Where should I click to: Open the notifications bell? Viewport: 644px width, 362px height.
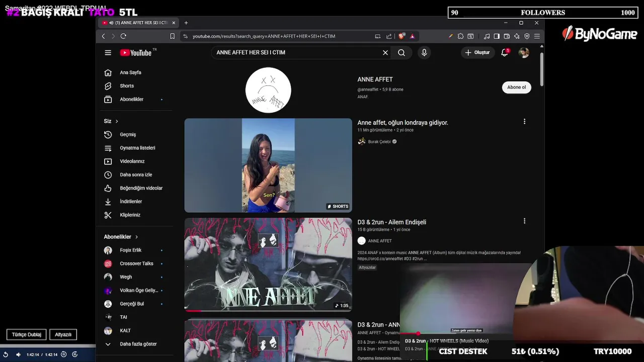[505, 52]
